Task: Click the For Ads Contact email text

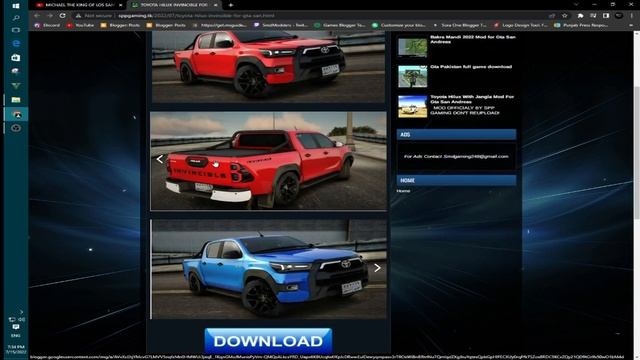Action: pos(456,156)
